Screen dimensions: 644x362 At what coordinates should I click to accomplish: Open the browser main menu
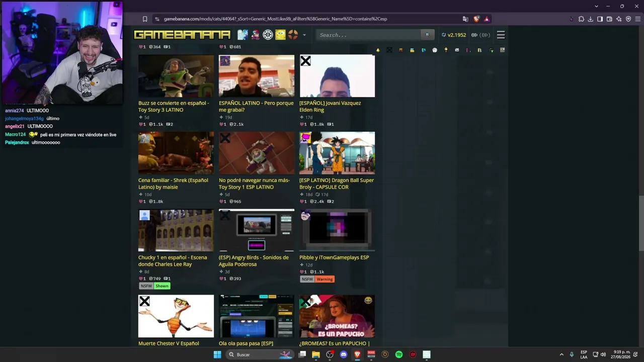(637, 19)
